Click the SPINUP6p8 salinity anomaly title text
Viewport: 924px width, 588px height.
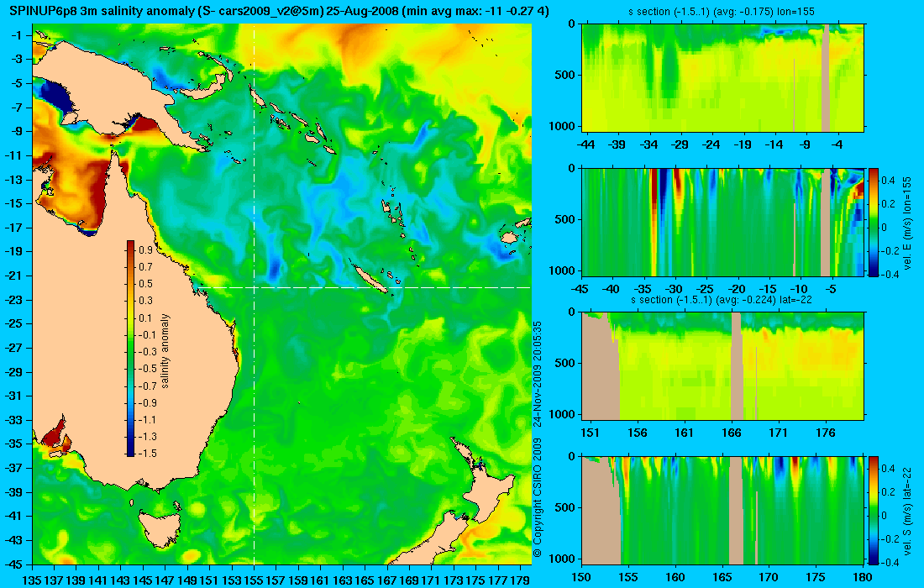point(280,11)
